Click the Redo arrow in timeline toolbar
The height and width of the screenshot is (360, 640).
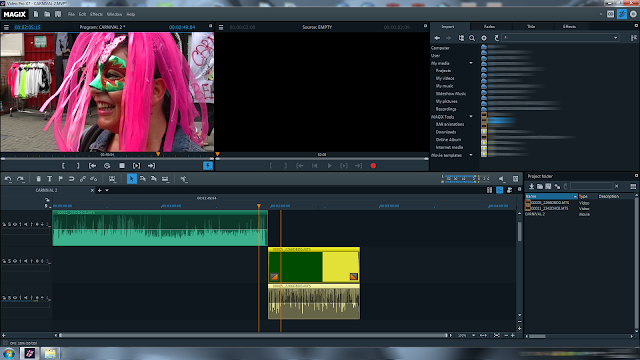click(20, 179)
